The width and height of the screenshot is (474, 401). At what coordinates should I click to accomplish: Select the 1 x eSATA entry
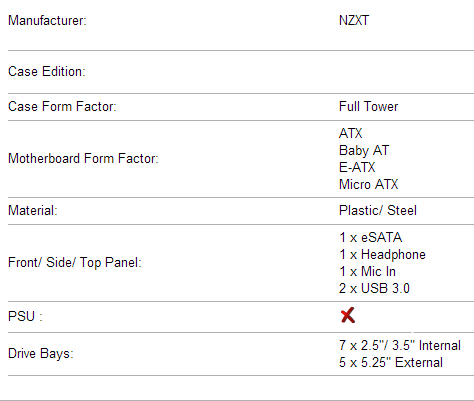[x=370, y=238]
